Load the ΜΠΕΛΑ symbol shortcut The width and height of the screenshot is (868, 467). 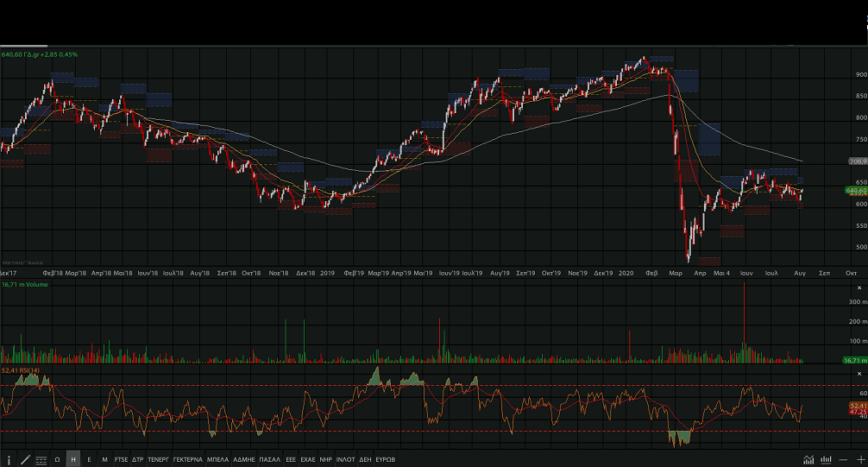coord(218,459)
